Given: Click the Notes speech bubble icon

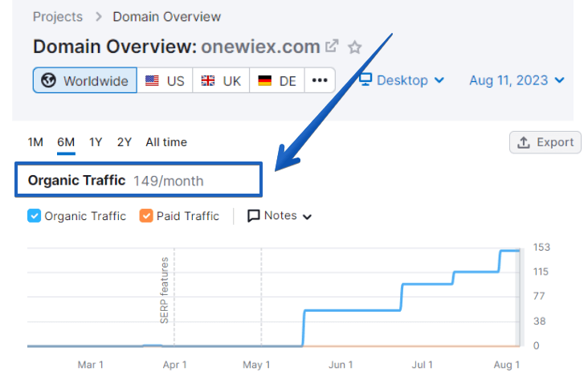Looking at the screenshot, I should point(254,216).
